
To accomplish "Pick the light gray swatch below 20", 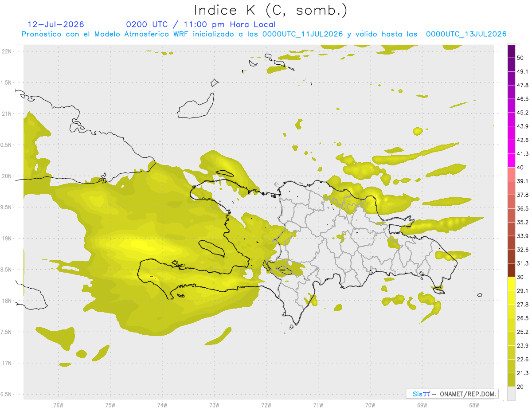I will (x=511, y=393).
